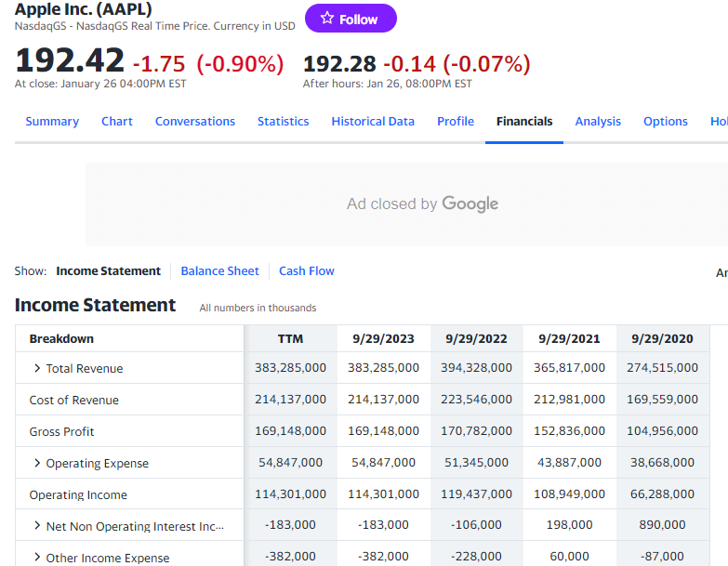The width and height of the screenshot is (728, 566).
Task: Open the Historical Data tab
Action: (373, 121)
